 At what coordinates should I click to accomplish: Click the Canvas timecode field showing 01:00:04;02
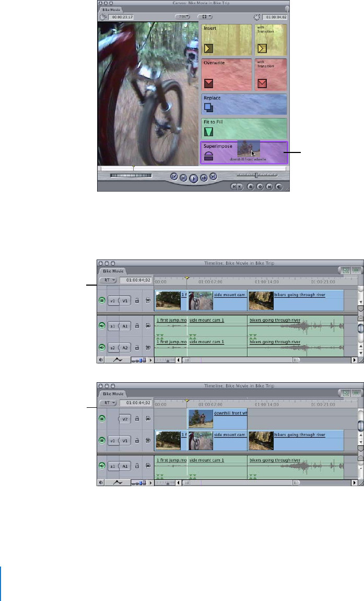click(x=272, y=17)
